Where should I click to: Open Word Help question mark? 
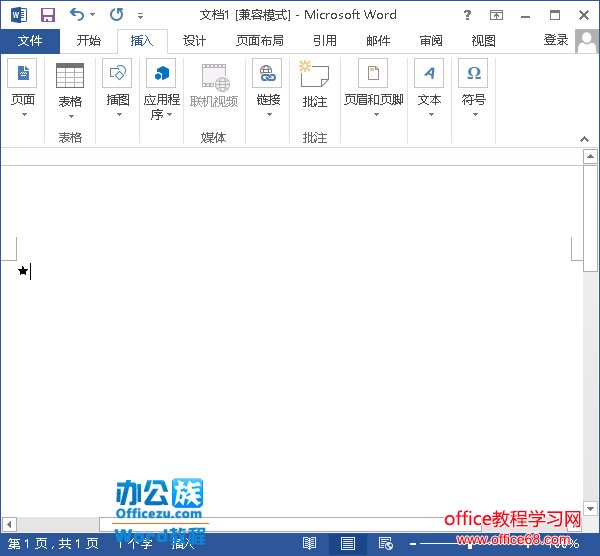click(x=467, y=15)
